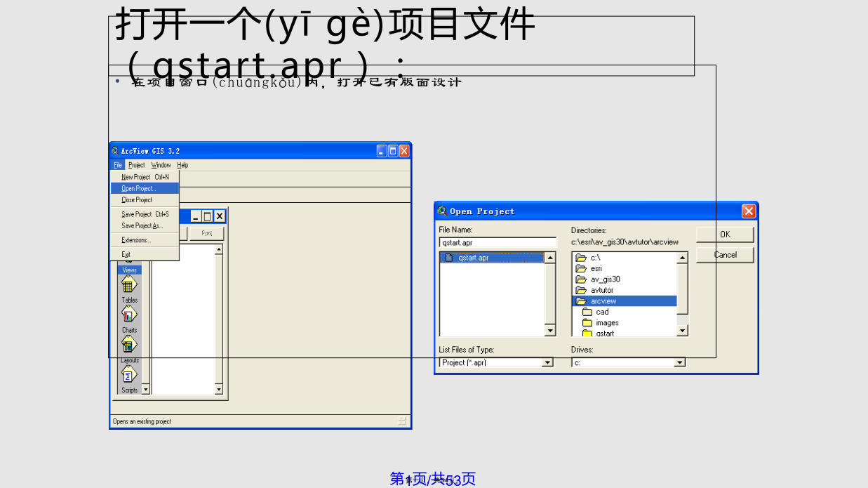Click the arcview open-folder icon

581,301
